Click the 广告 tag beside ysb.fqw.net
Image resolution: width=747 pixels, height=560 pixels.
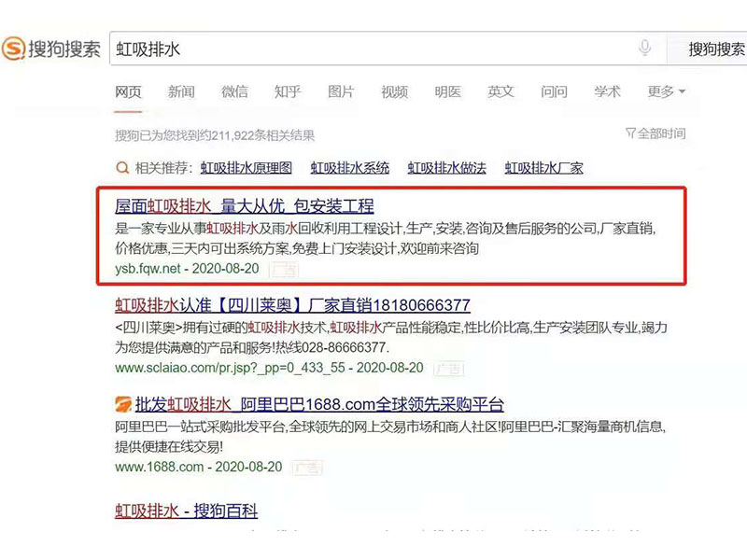tap(284, 270)
